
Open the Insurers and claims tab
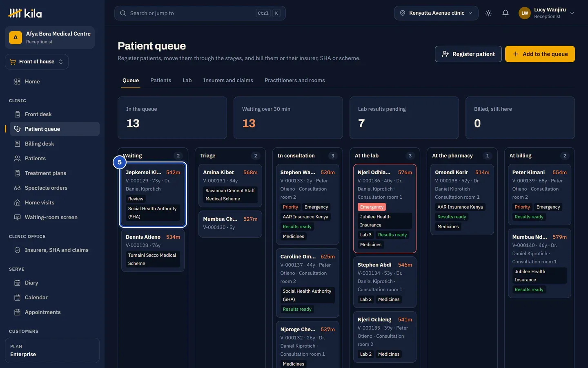[228, 80]
